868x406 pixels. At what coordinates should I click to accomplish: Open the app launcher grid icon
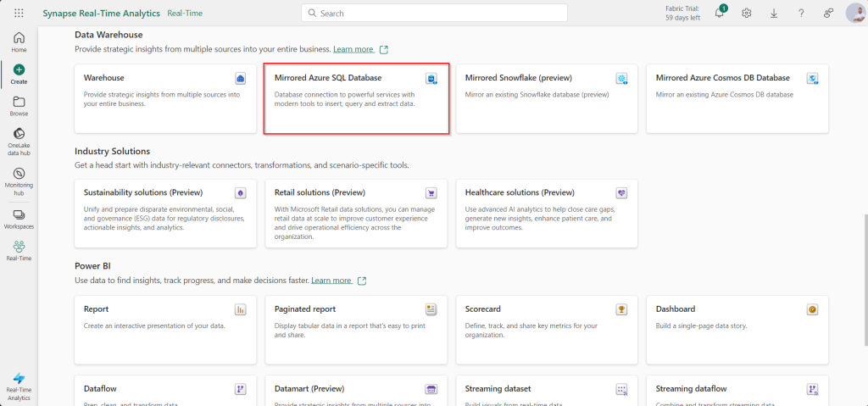click(19, 13)
